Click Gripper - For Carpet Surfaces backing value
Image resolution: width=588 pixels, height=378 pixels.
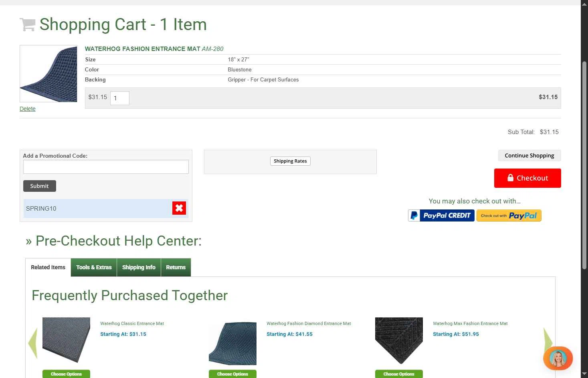pos(263,80)
